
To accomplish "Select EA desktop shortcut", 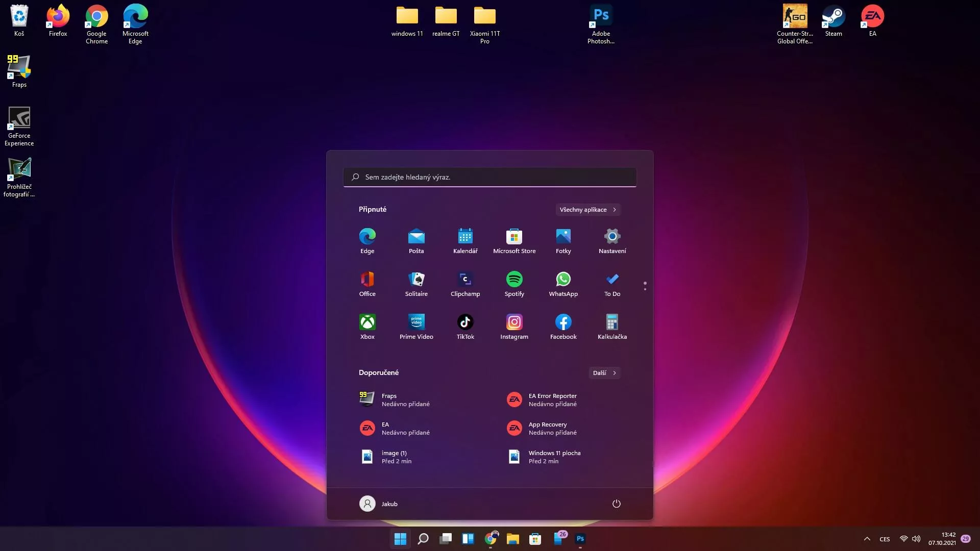I will pyautogui.click(x=872, y=21).
